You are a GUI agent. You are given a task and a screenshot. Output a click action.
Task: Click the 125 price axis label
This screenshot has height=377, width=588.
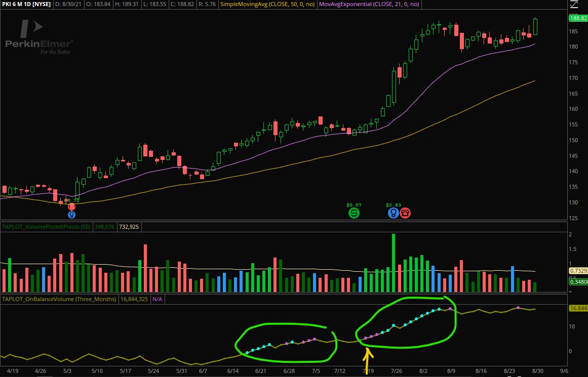[x=573, y=218]
